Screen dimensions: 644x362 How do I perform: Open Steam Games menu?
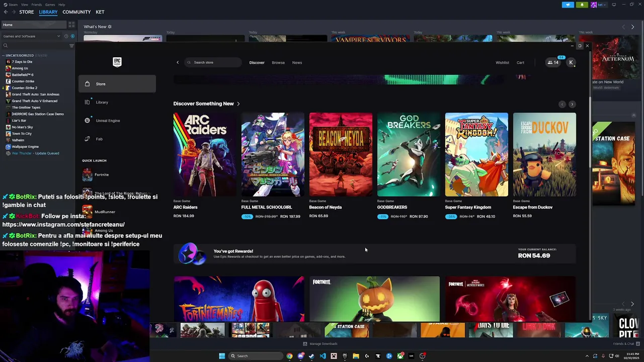pos(50,5)
